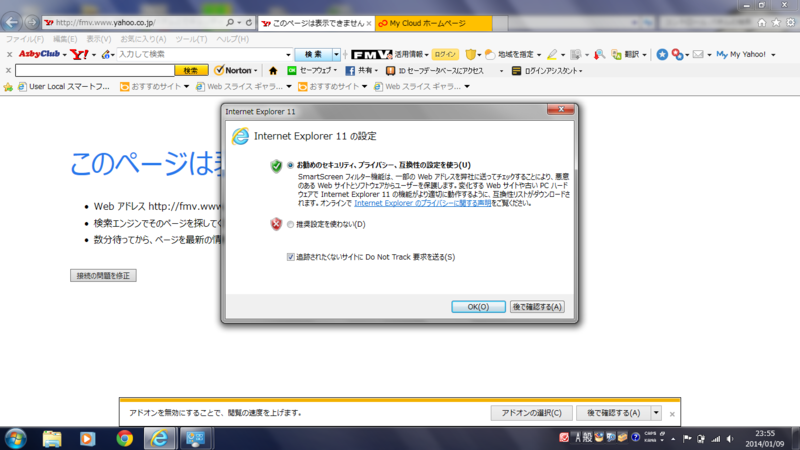Viewport: 800px width, 450px height.
Task: Click the Yahoo Y! toolbar logo
Action: coord(79,54)
